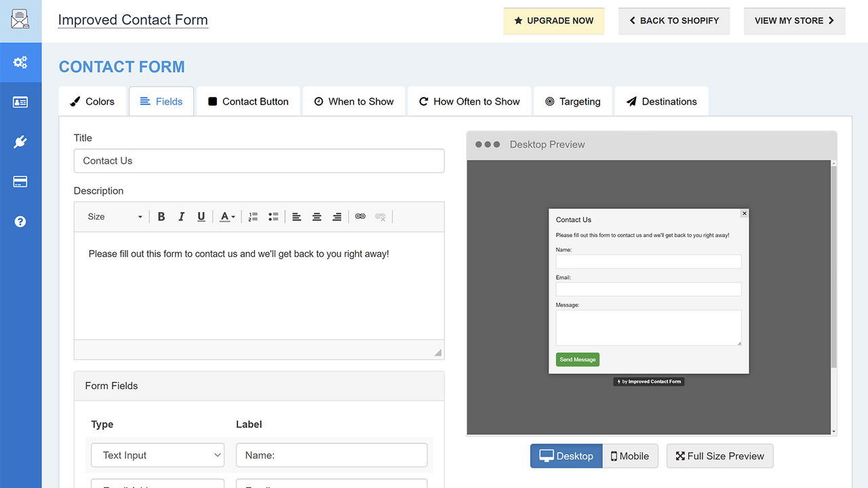Insert a numbered list in the description

(252, 216)
